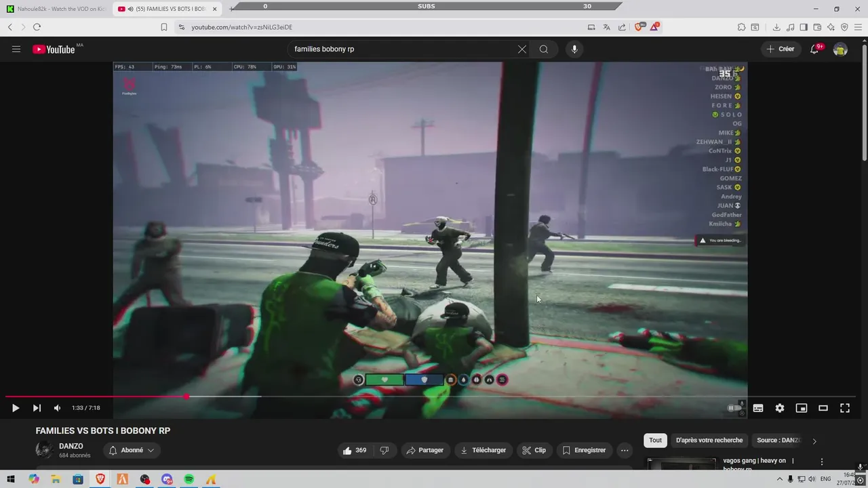868x488 pixels.
Task: Select the D'après votre recherche chip
Action: click(709, 440)
